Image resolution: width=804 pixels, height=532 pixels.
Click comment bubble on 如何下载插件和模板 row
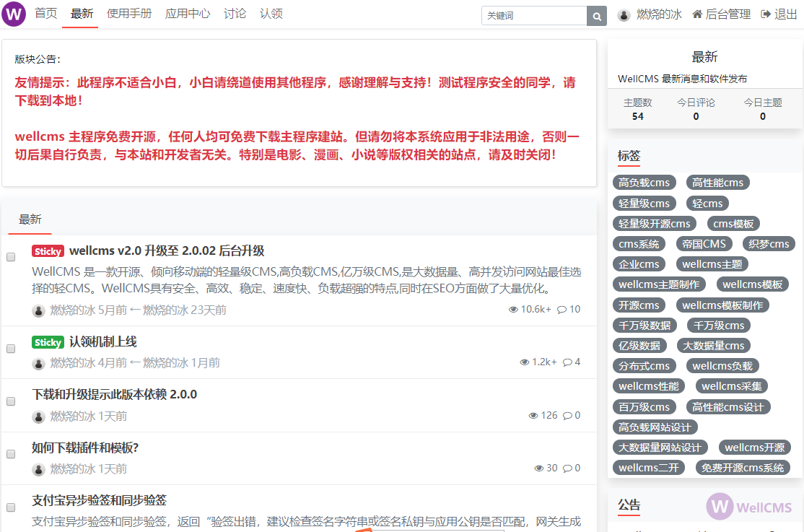[x=567, y=468]
